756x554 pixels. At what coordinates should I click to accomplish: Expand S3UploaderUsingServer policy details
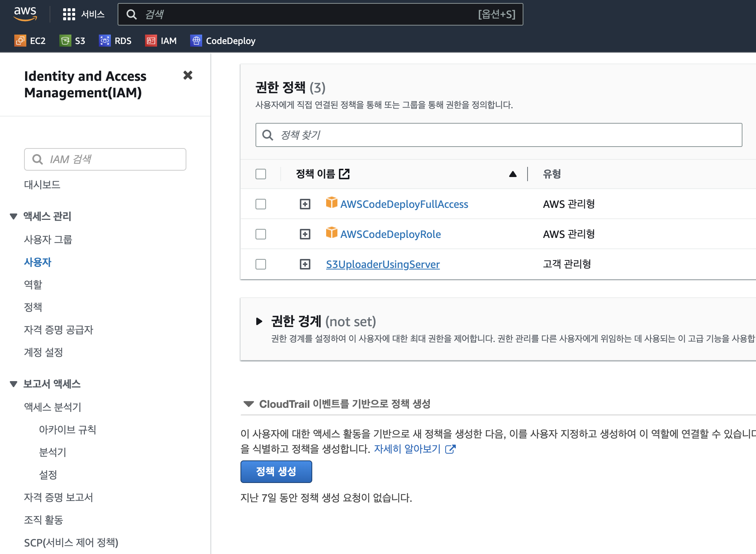305,264
